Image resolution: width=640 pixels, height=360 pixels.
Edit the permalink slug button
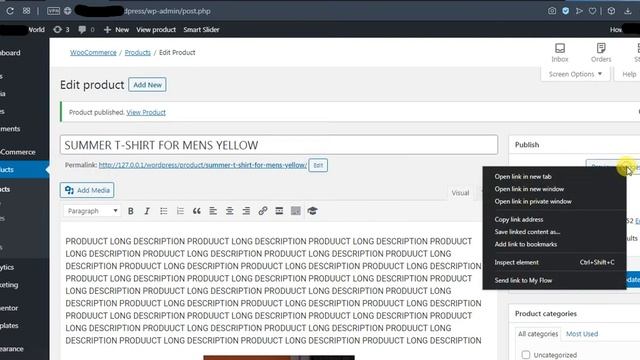pos(318,165)
